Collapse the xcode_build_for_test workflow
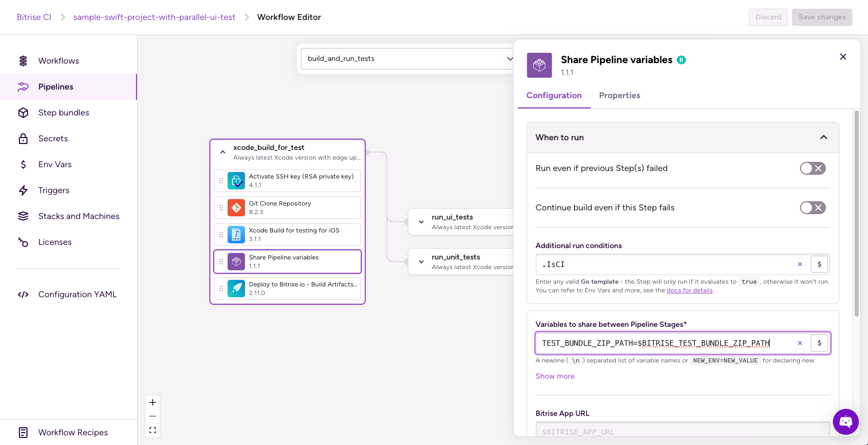868x445 pixels. pos(223,152)
